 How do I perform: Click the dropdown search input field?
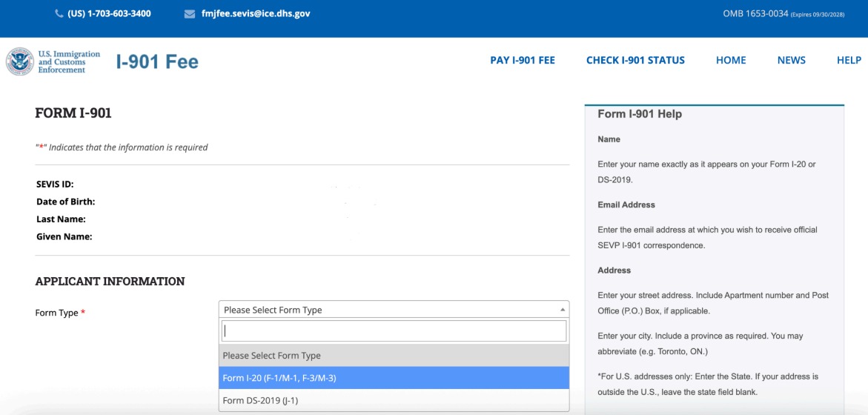tap(394, 331)
